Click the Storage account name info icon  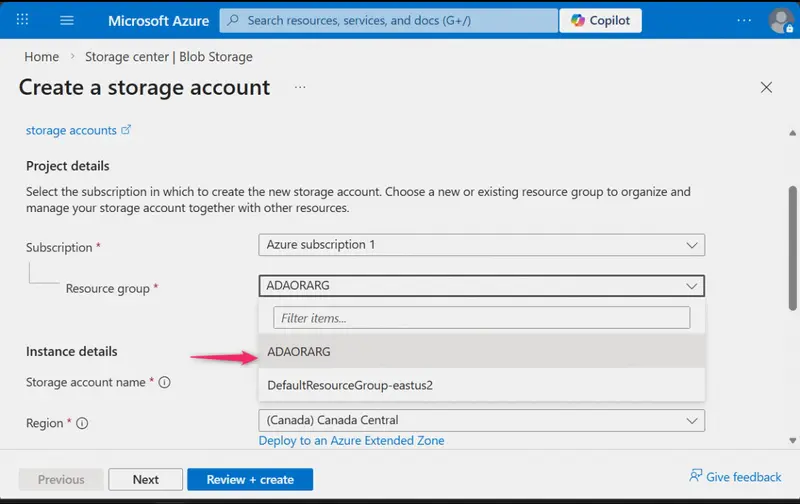coord(164,382)
